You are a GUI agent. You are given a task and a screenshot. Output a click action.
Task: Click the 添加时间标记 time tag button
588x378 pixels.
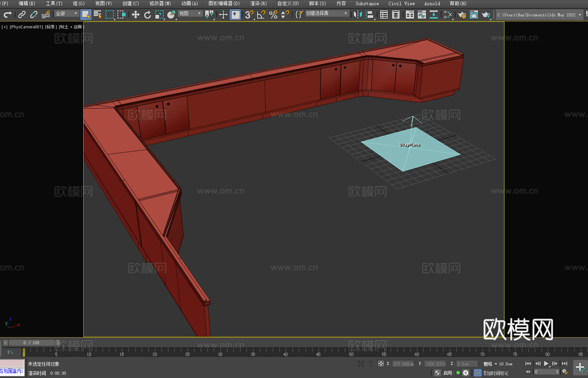coord(495,373)
